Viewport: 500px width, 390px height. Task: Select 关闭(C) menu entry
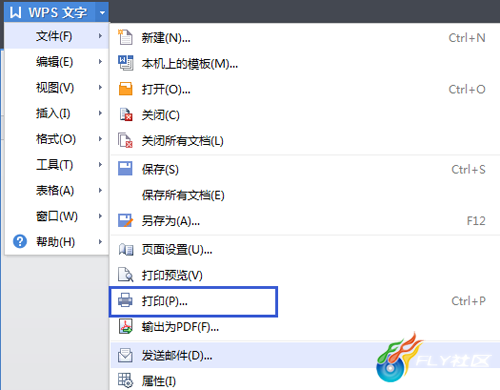click(305, 115)
